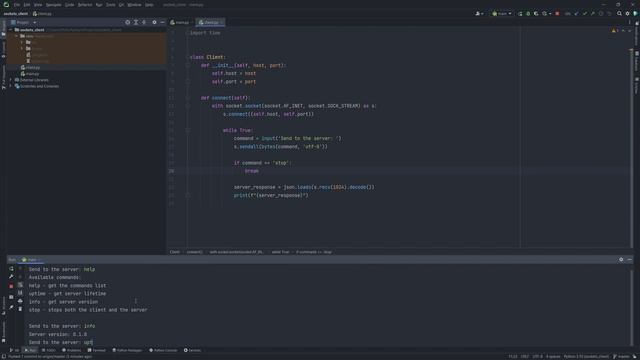Toggle Scroll to End icon in Run console

point(20,293)
